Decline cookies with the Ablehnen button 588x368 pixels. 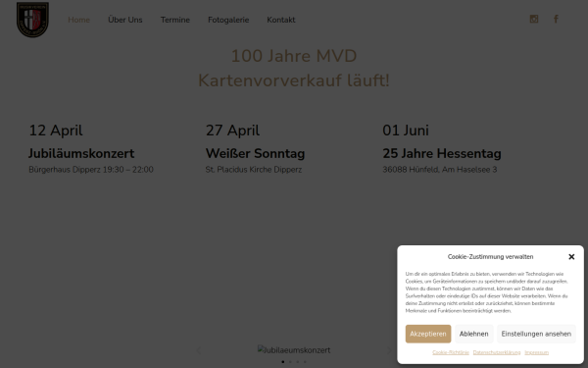[474, 334]
